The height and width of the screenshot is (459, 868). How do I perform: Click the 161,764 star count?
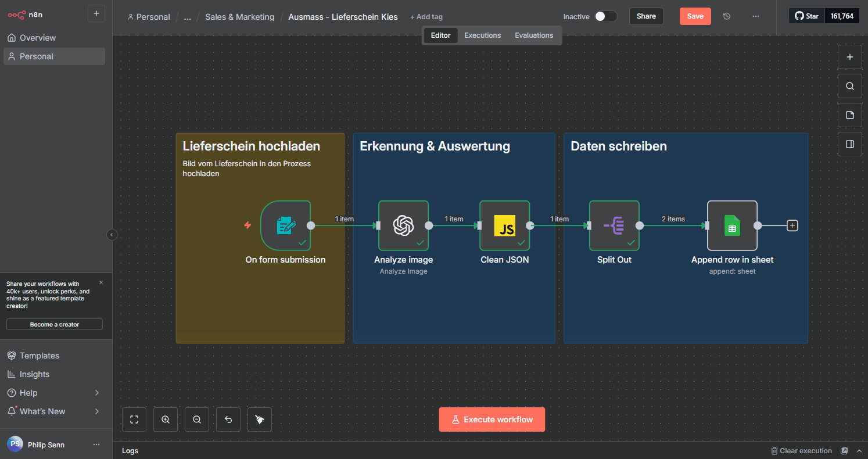(842, 16)
